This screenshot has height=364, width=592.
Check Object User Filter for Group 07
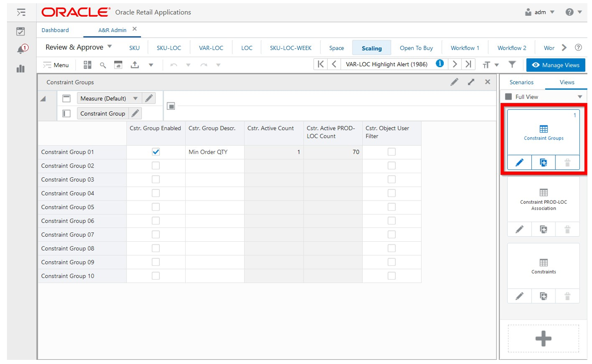pyautogui.click(x=391, y=234)
